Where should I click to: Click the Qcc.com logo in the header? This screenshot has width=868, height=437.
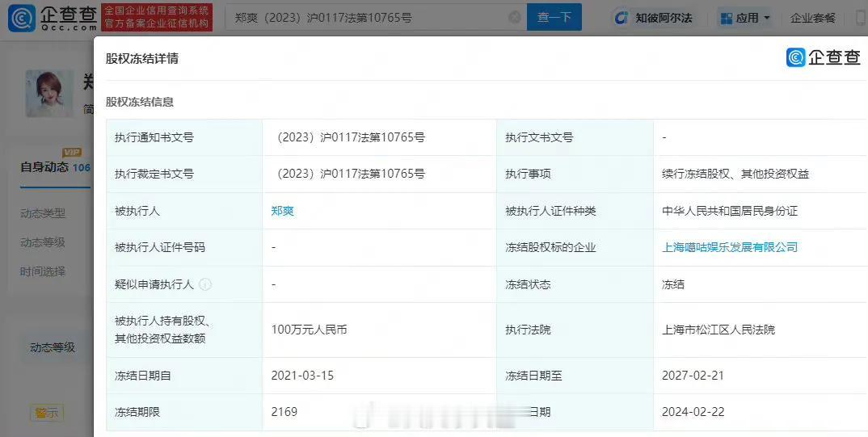click(x=53, y=18)
